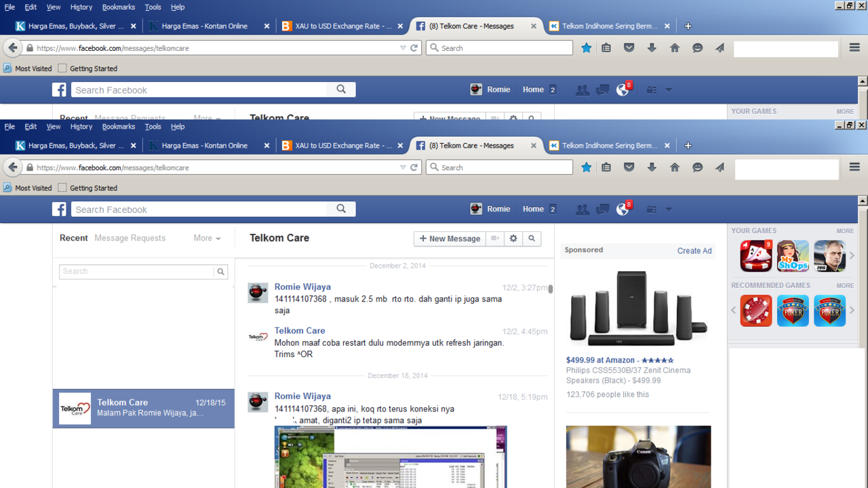Click bookmark star in the background window
This screenshot has height=488, width=868.
587,48
